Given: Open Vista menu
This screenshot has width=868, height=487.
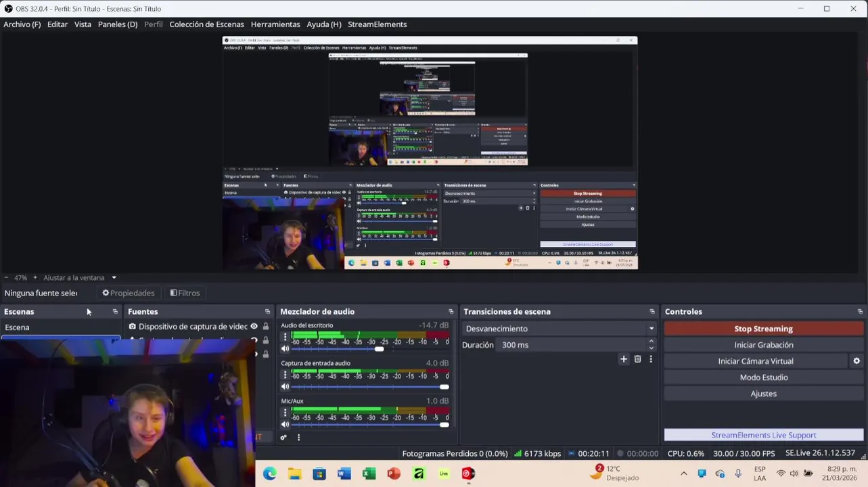Looking at the screenshot, I should 83,24.
